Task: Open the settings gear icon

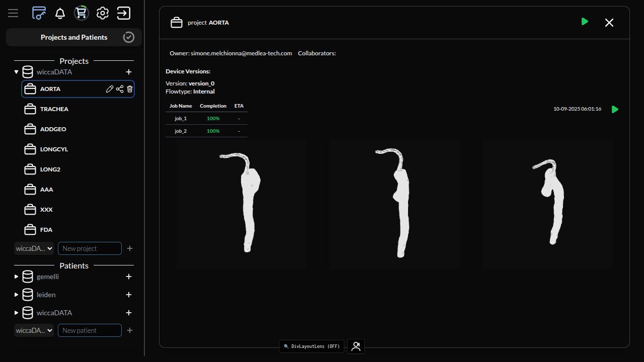Action: click(x=103, y=13)
